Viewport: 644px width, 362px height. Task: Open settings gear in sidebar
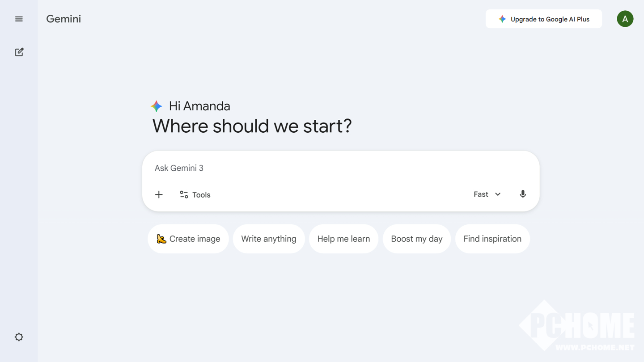(x=19, y=337)
